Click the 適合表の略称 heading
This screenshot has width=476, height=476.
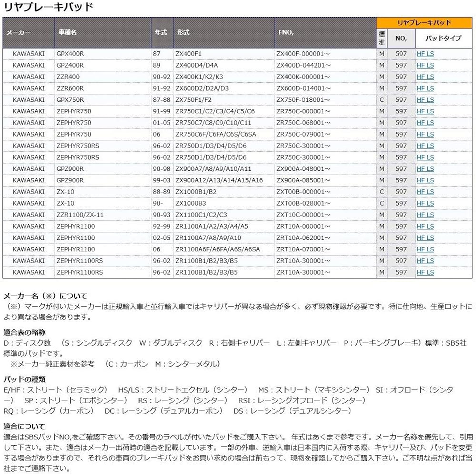click(x=24, y=332)
